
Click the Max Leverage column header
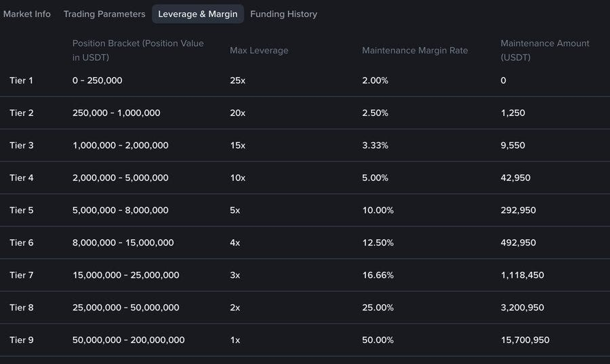[259, 50]
